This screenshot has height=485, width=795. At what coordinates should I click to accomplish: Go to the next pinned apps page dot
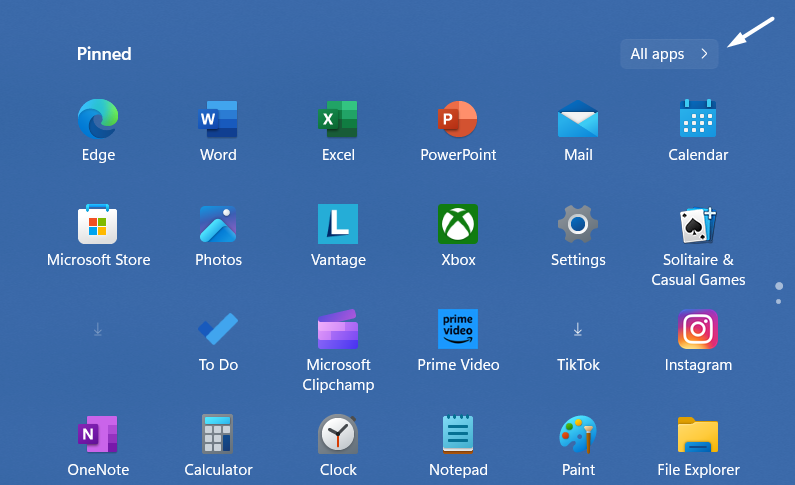click(x=779, y=301)
